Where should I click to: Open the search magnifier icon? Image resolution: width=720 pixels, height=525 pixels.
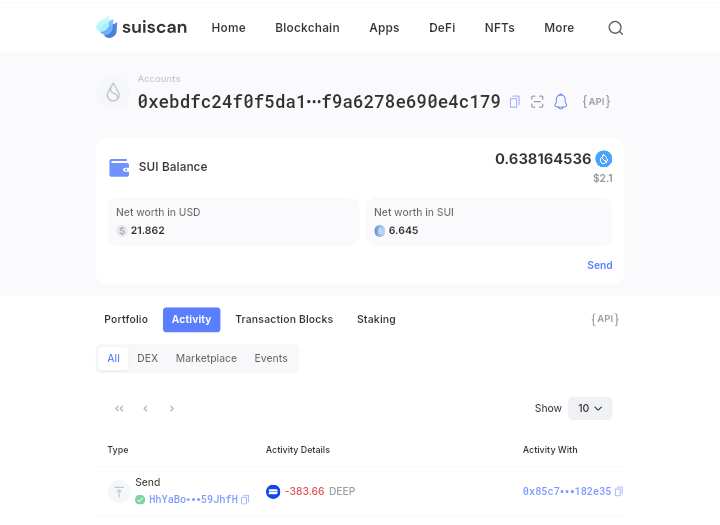pyautogui.click(x=616, y=28)
